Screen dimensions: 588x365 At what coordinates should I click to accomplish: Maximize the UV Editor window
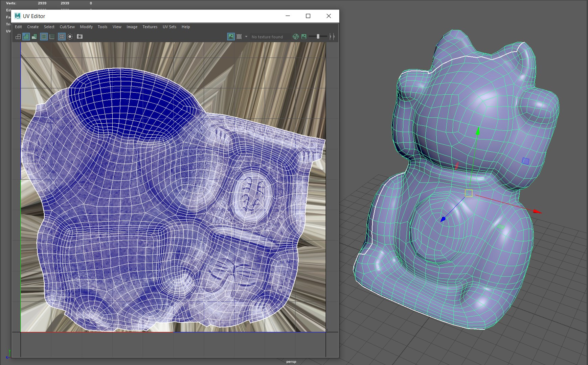(x=308, y=16)
